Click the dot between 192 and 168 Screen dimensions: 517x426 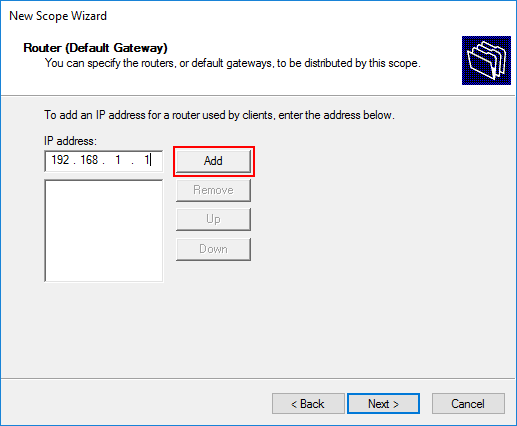tap(74, 163)
